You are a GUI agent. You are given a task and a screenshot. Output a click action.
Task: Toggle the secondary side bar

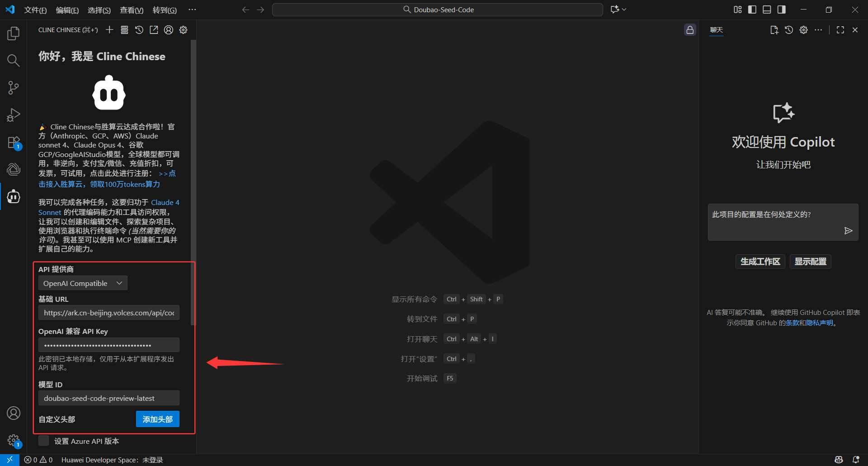782,10
